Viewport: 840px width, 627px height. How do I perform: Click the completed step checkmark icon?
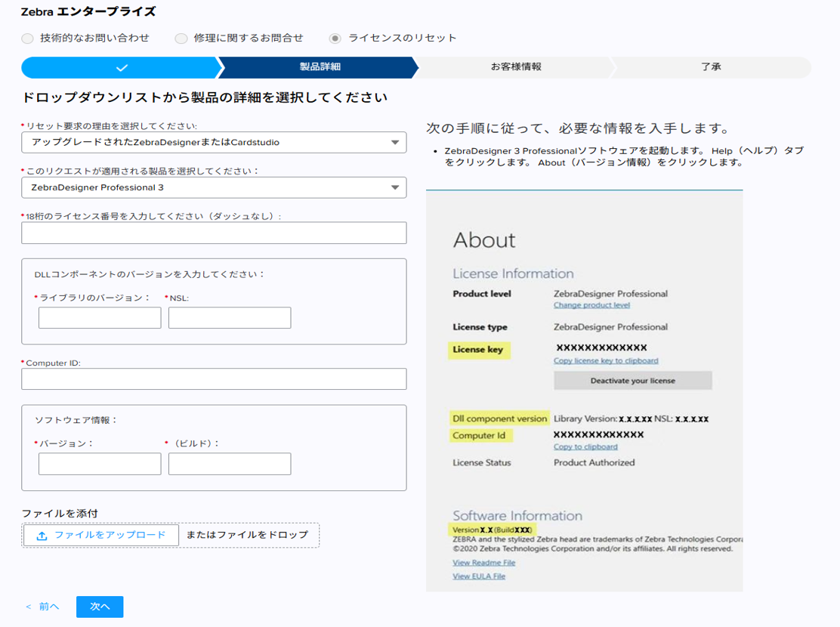[122, 67]
